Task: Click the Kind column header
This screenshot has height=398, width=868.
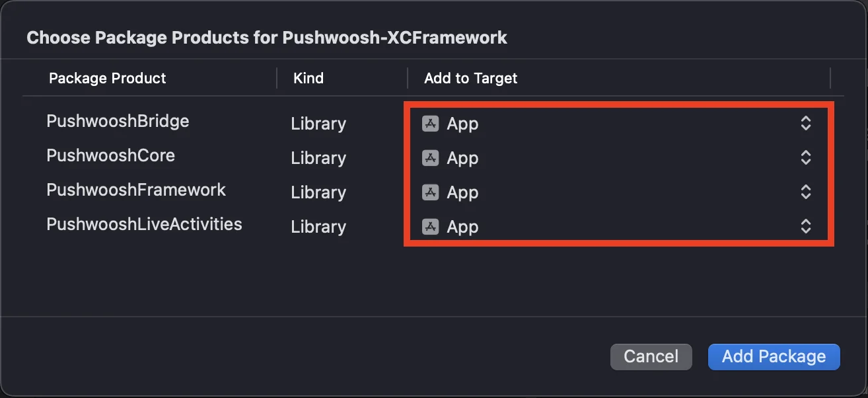Action: pos(308,78)
